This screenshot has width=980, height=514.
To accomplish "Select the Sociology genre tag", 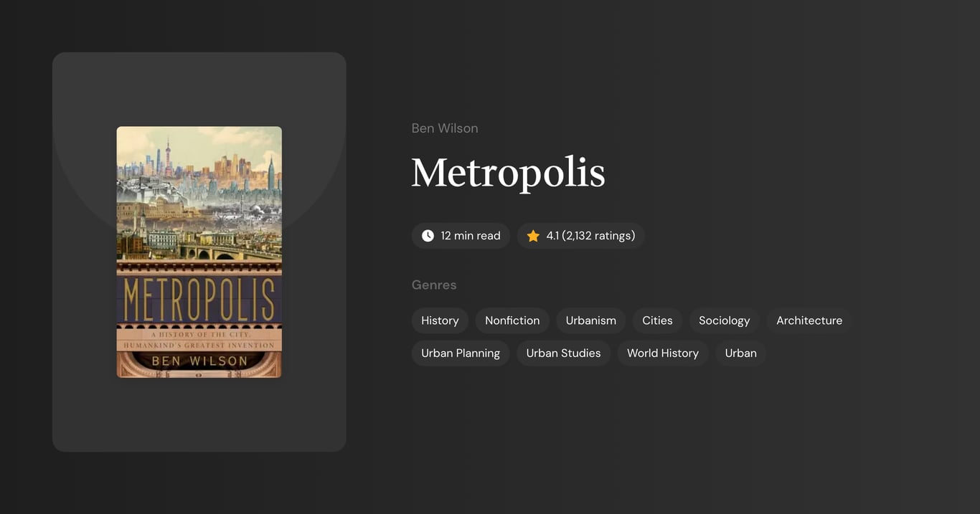I will point(724,320).
